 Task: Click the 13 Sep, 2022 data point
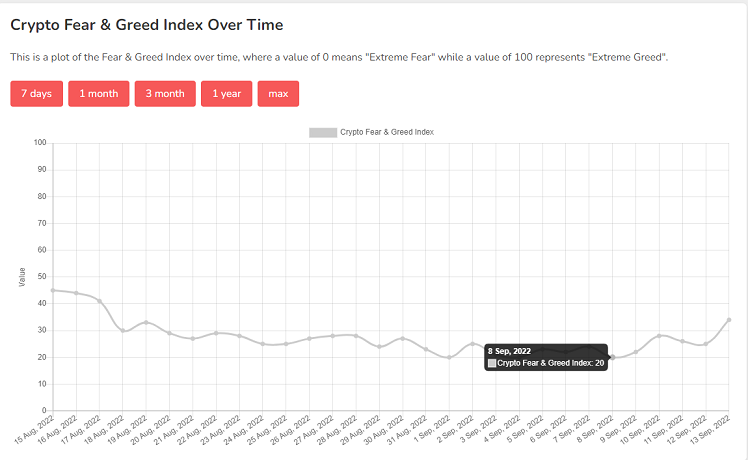pyautogui.click(x=729, y=320)
